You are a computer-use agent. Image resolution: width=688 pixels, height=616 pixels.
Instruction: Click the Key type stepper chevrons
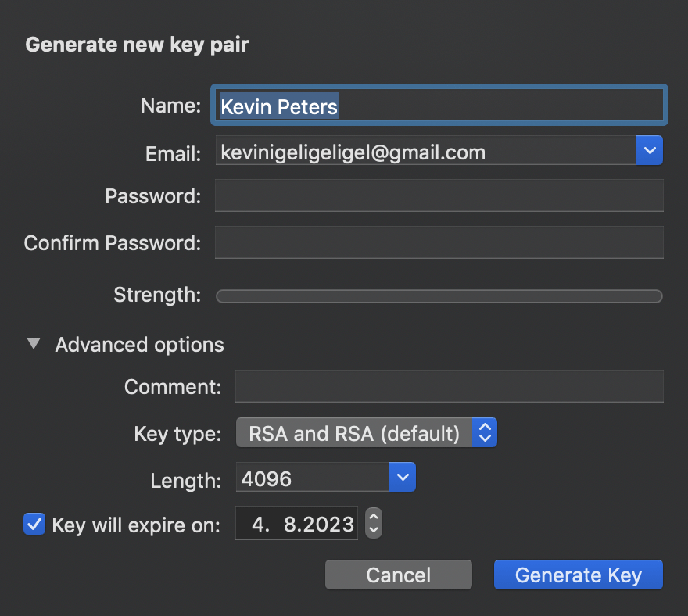[x=486, y=432]
